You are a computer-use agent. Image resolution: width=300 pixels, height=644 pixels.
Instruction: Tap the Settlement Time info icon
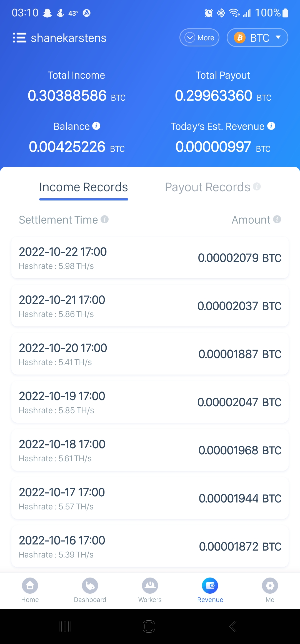pyautogui.click(x=104, y=219)
